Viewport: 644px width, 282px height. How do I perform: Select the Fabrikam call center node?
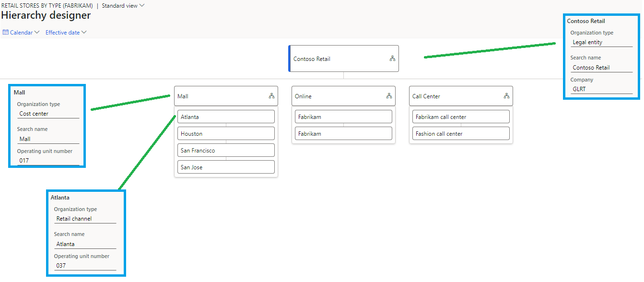pos(461,117)
